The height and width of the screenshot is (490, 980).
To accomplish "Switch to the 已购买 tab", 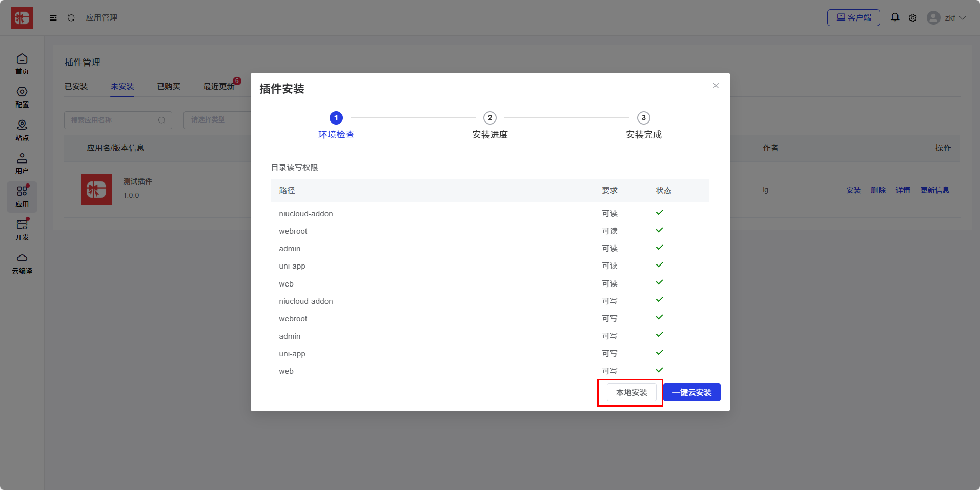I will click(169, 86).
